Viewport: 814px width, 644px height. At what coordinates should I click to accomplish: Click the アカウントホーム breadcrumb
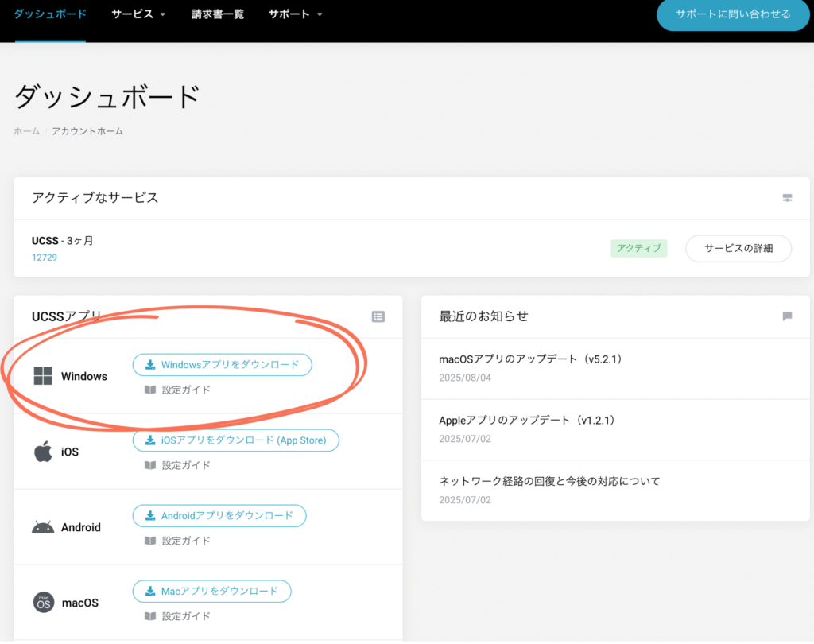[x=87, y=131]
